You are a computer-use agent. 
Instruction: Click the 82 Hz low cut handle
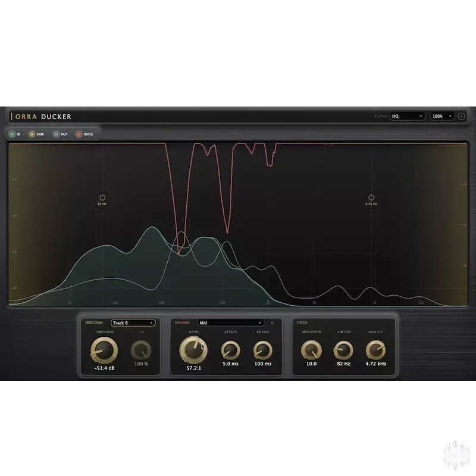point(102,198)
